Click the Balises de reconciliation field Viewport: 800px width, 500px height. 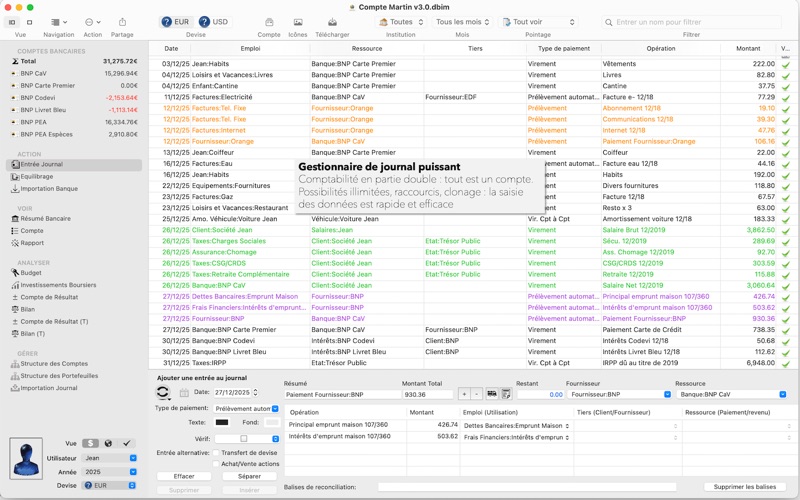pos(527,487)
